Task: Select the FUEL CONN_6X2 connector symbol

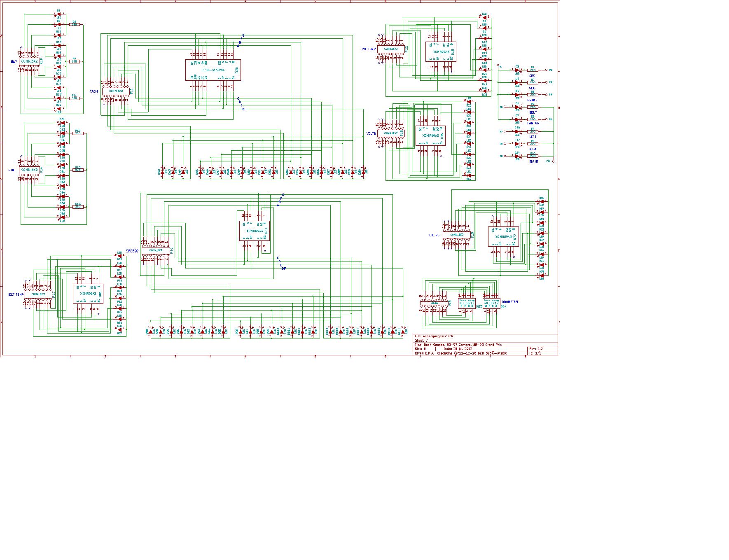Action: [x=30, y=170]
